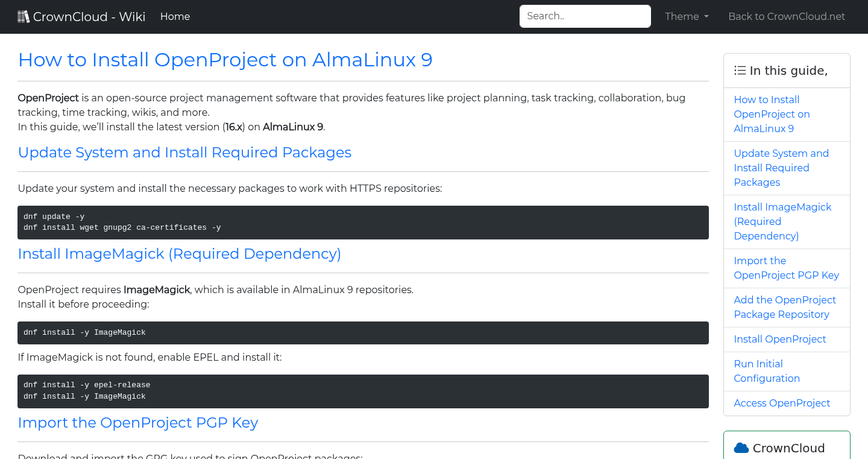Screen dimensions: 868x459
Task: Click the "Install ImageMagick (Required Dependency)" heading
Action: [x=180, y=254]
